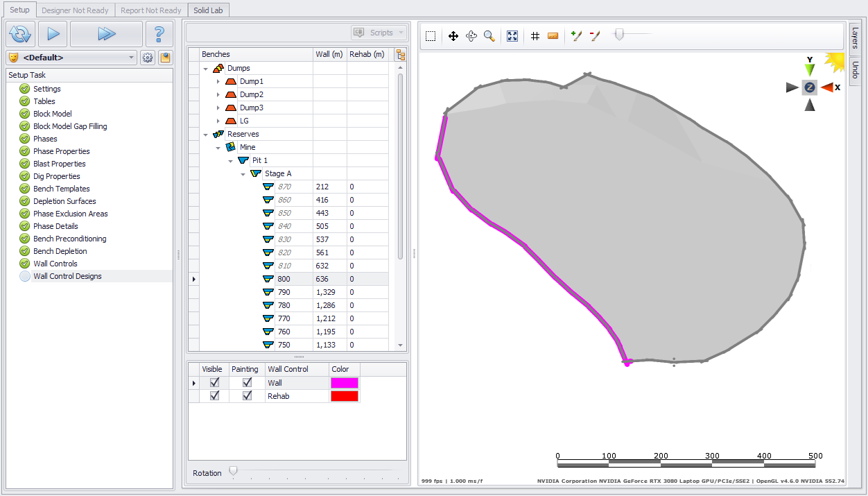Switch to the Solid Lab tab

pos(208,10)
